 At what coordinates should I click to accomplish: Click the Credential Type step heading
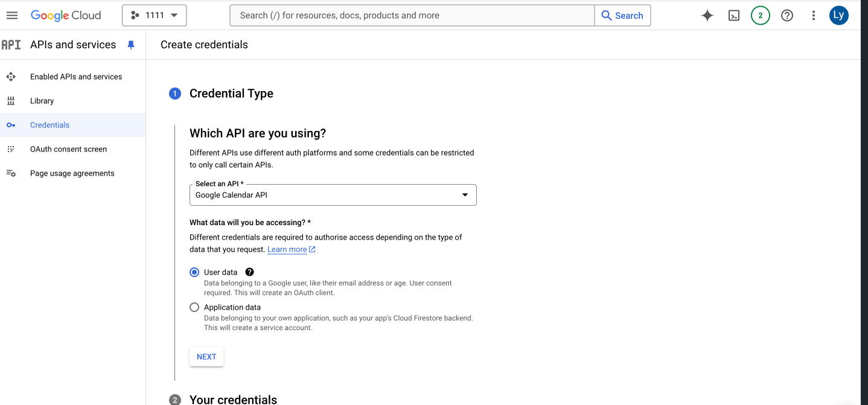231,94
